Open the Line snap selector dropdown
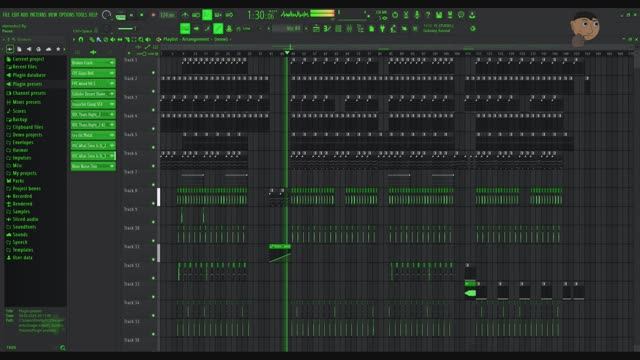This screenshot has height=360, width=640. pyautogui.click(x=246, y=29)
